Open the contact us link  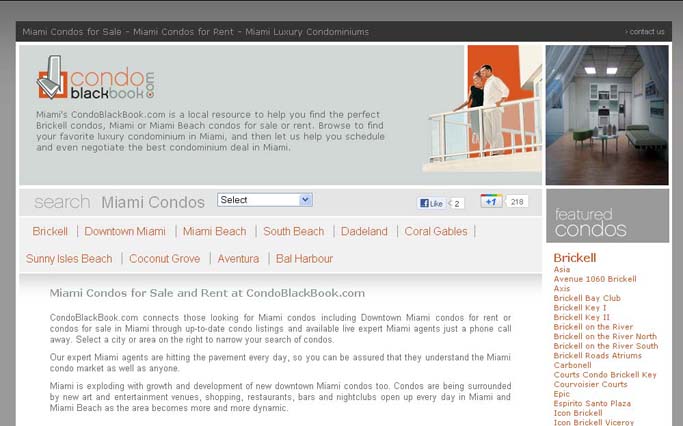click(645, 32)
